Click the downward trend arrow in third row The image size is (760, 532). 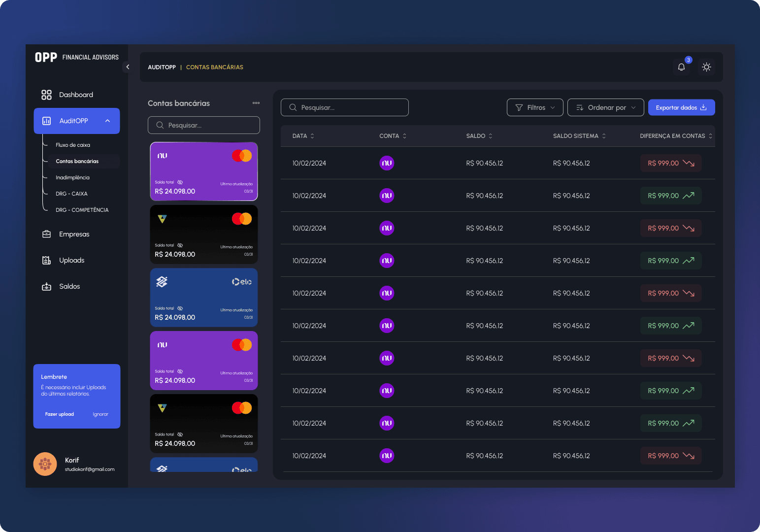click(689, 228)
